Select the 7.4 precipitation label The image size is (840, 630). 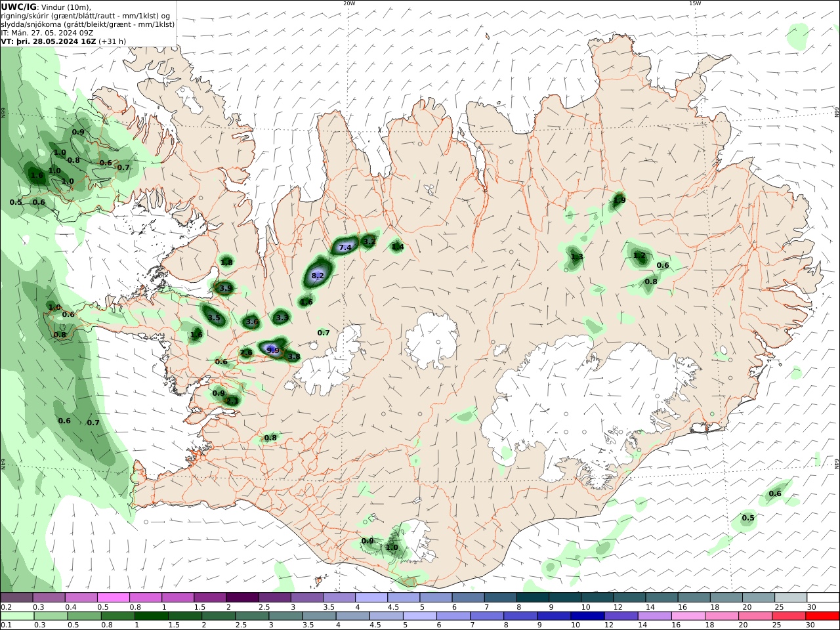pos(345,247)
